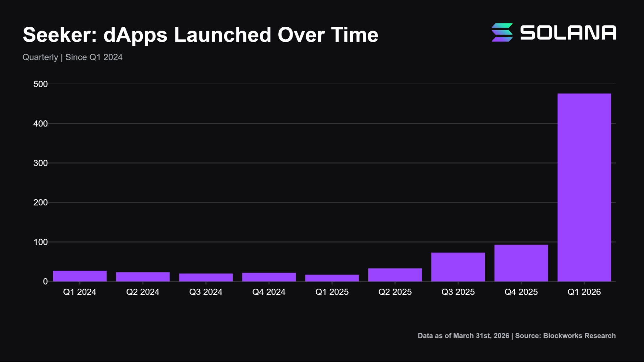Select the Q2 2024 bar
The image size is (644, 362).
pyautogui.click(x=143, y=277)
